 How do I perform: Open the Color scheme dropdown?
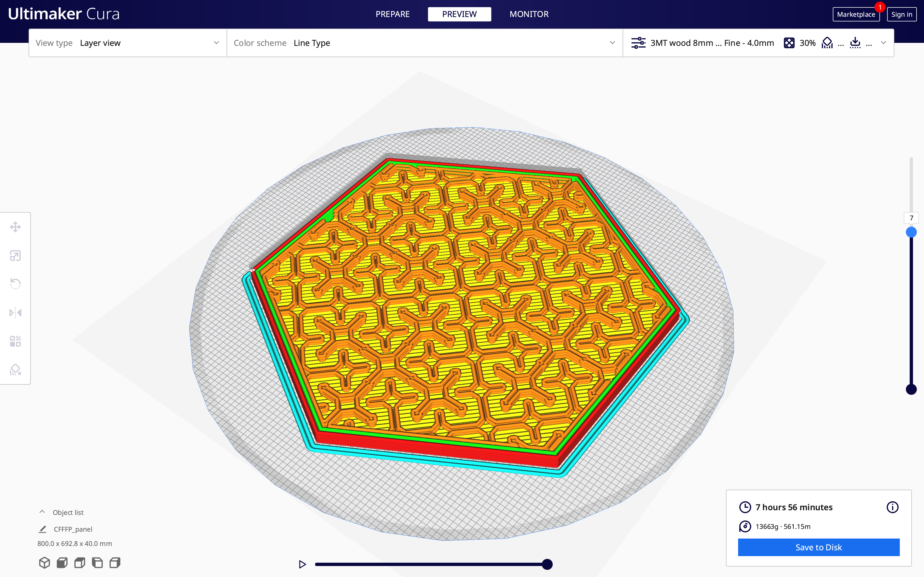(x=424, y=43)
